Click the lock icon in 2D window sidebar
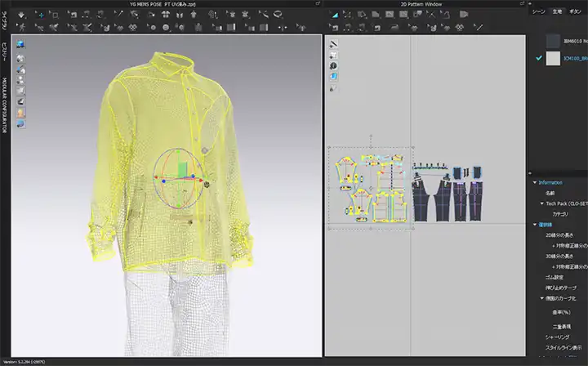This screenshot has width=588, height=366. click(x=333, y=87)
